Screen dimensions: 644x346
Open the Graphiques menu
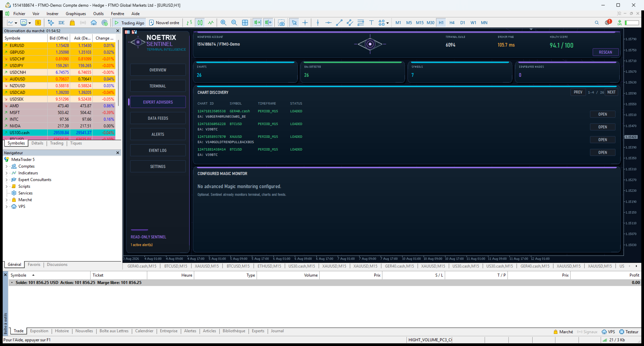(76, 14)
